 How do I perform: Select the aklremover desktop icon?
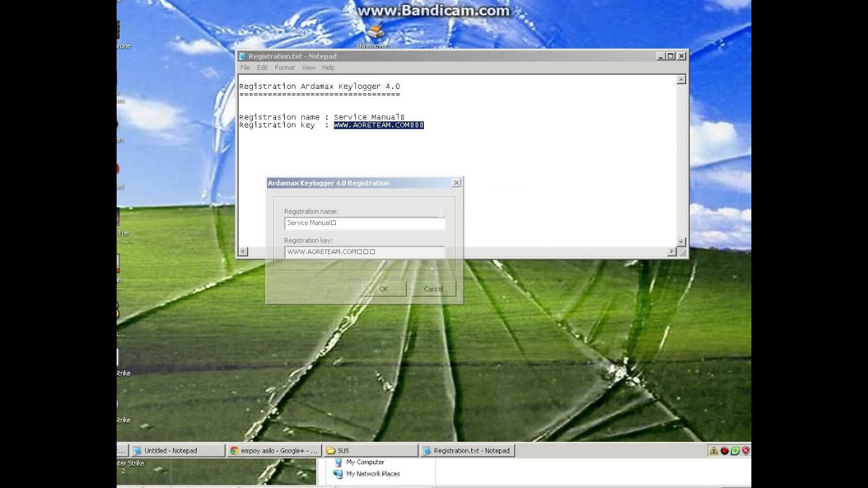point(376,35)
